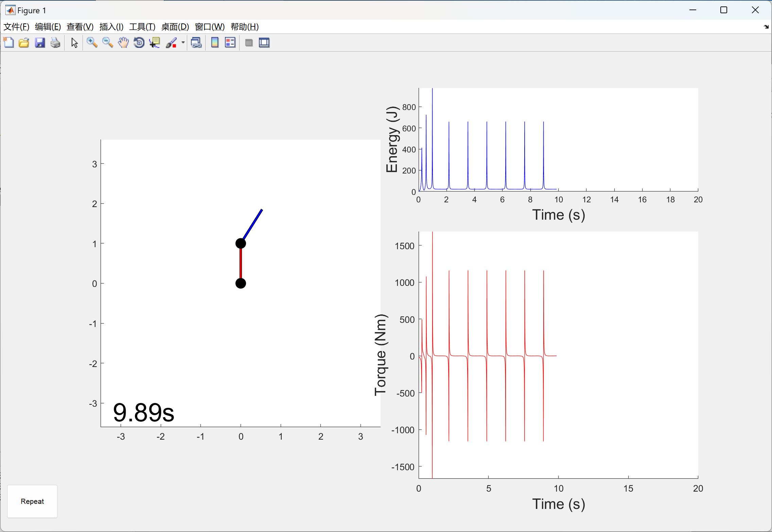Click the dock figure arrow at the menu bar's right end

tap(766, 27)
